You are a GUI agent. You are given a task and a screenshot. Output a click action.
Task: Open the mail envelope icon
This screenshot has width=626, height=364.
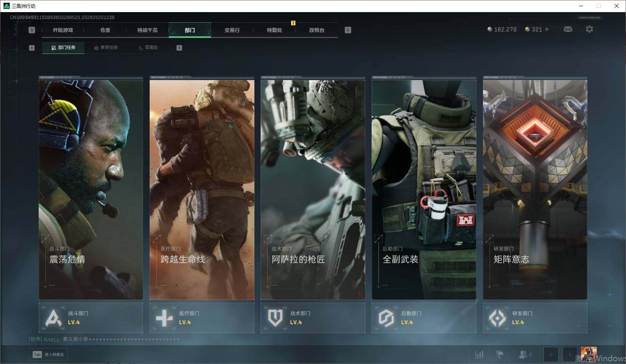(x=568, y=29)
